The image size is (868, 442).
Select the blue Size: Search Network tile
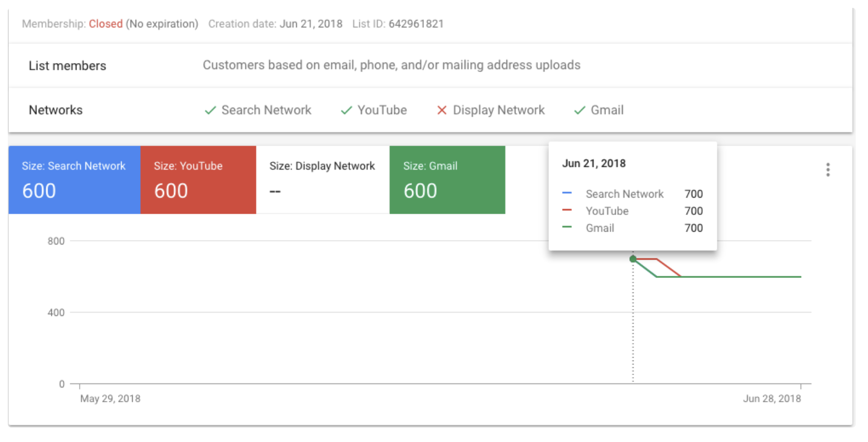(x=74, y=180)
